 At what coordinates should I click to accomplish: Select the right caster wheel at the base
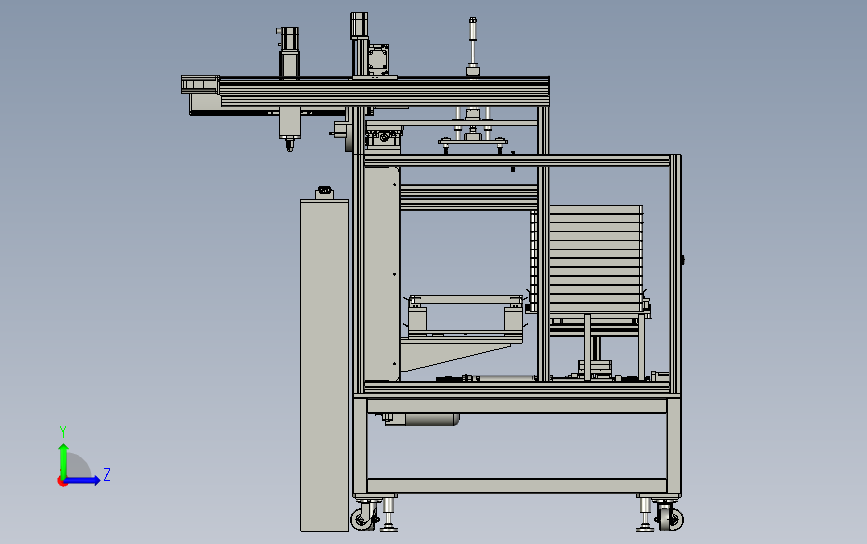(670, 519)
